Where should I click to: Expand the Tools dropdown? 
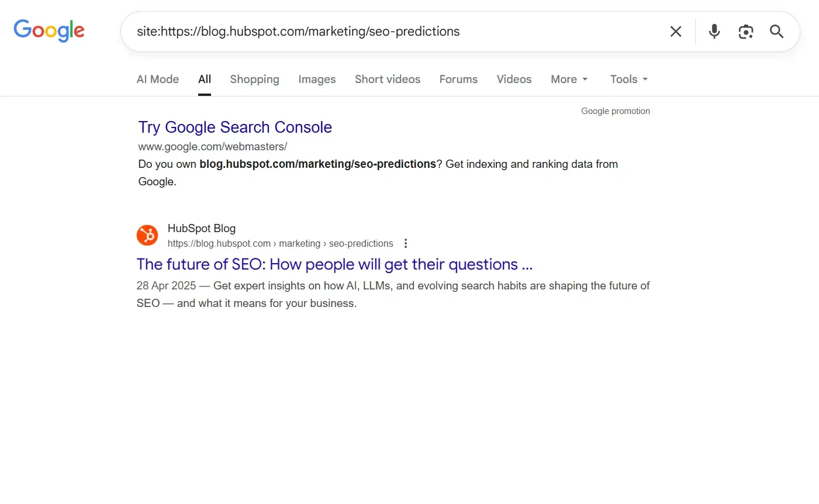tap(624, 79)
